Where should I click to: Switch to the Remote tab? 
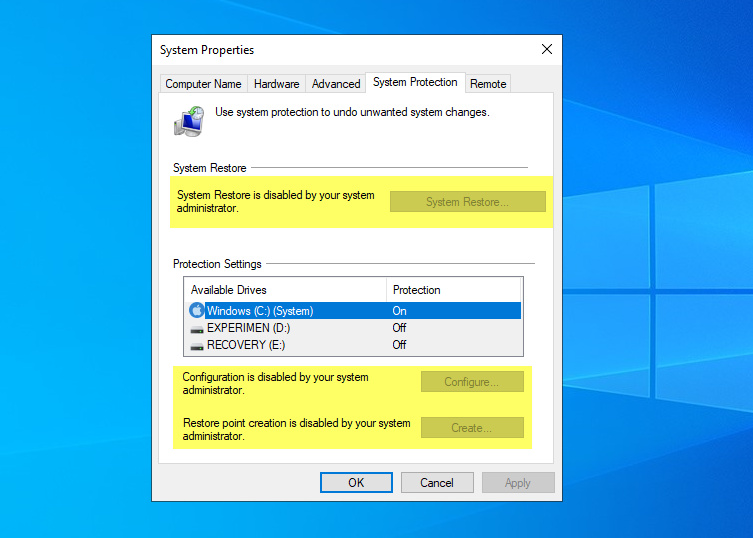point(488,84)
